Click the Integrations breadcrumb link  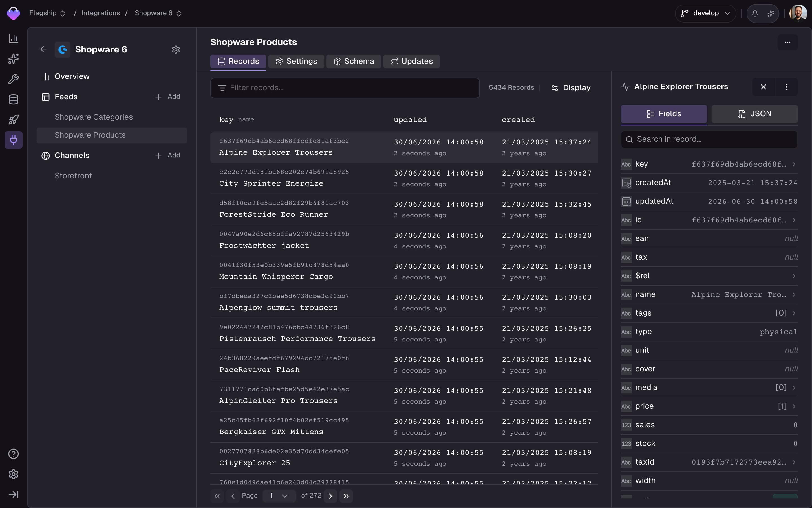(101, 13)
